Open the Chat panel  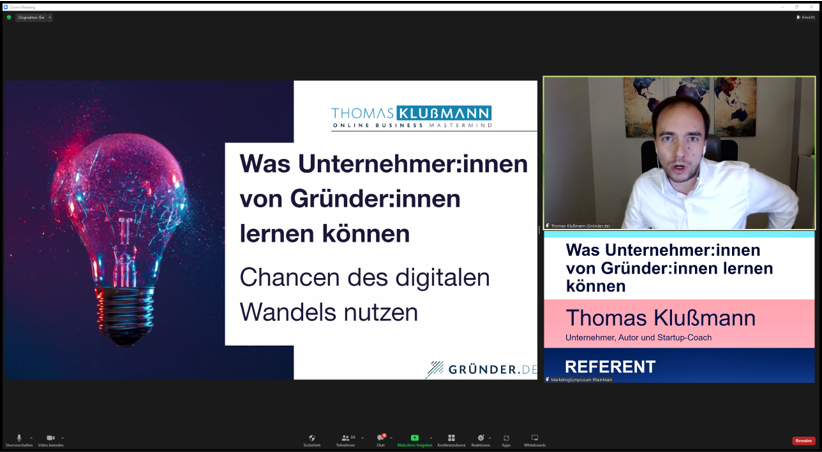point(381,440)
